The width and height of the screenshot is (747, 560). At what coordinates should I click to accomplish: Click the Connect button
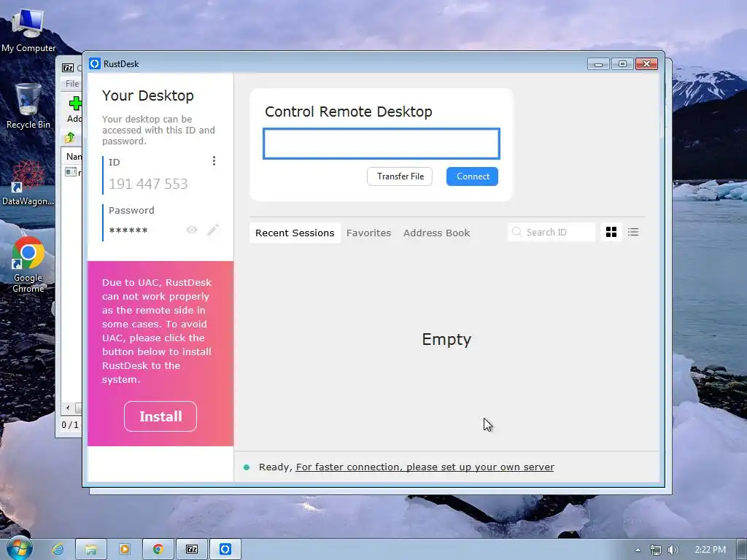pos(472,176)
